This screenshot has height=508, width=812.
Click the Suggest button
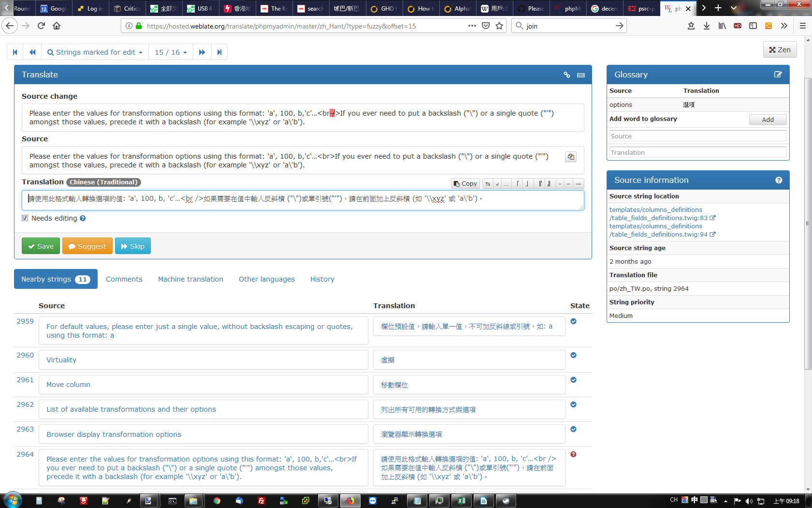coord(87,246)
